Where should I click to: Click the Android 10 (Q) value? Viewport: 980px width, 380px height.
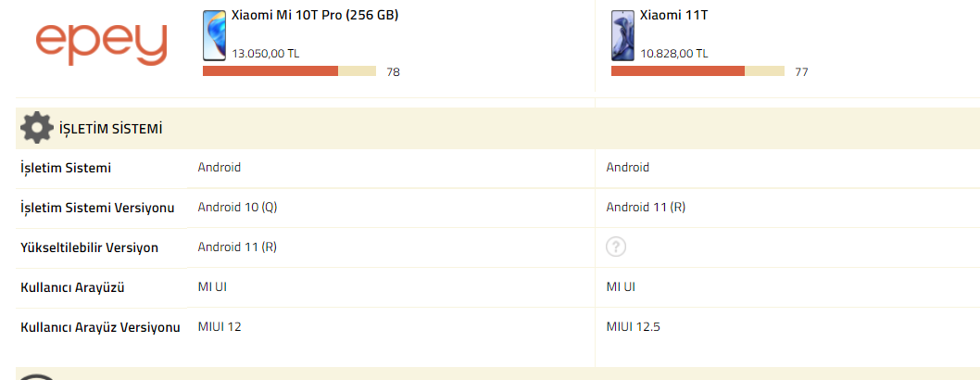click(237, 208)
